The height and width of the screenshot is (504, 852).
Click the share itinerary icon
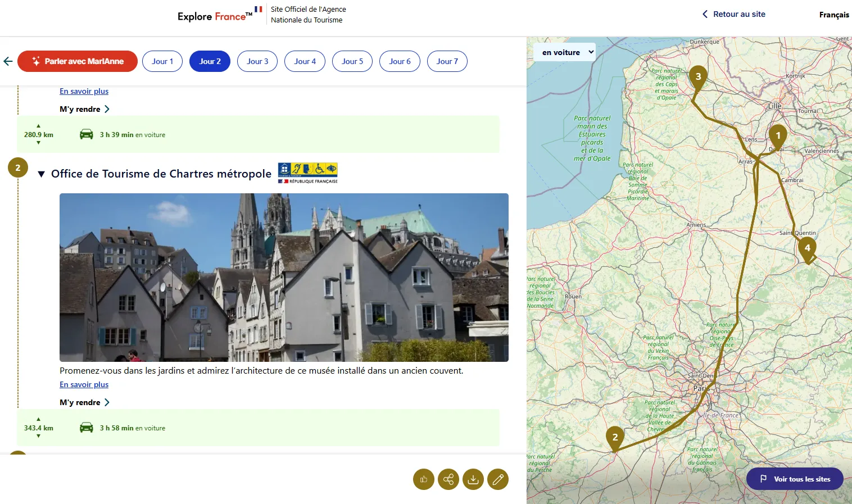pos(448,479)
